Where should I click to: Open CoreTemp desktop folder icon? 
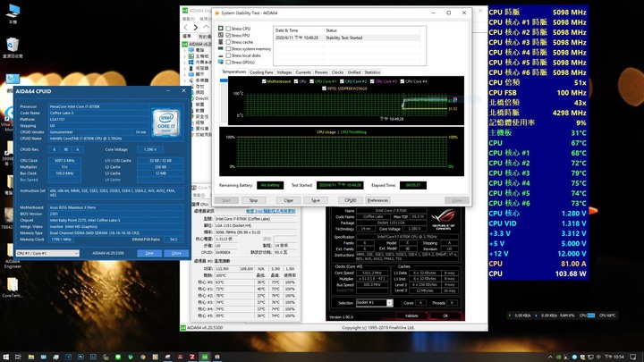tap(13, 287)
